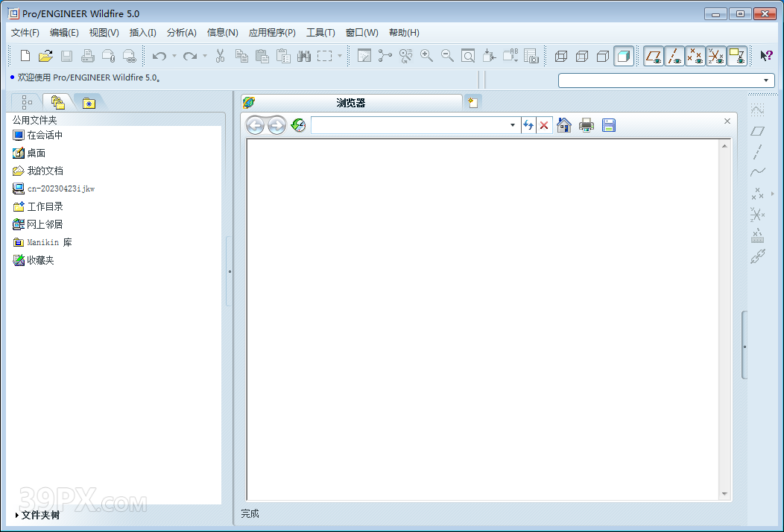Viewport: 784px width, 532px height.
Task: Open the 编辑(E) menu
Action: click(x=64, y=33)
